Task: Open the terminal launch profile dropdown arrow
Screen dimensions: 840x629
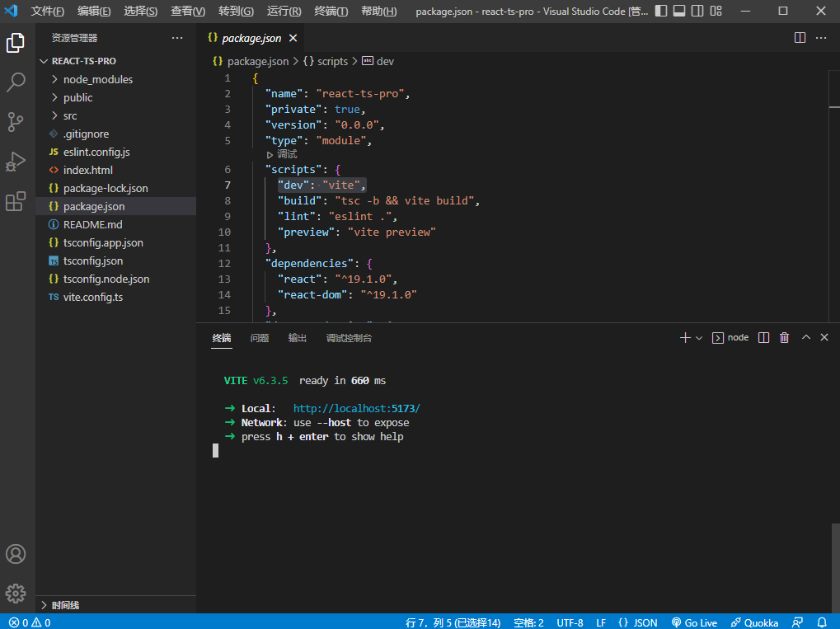Action: coord(698,338)
